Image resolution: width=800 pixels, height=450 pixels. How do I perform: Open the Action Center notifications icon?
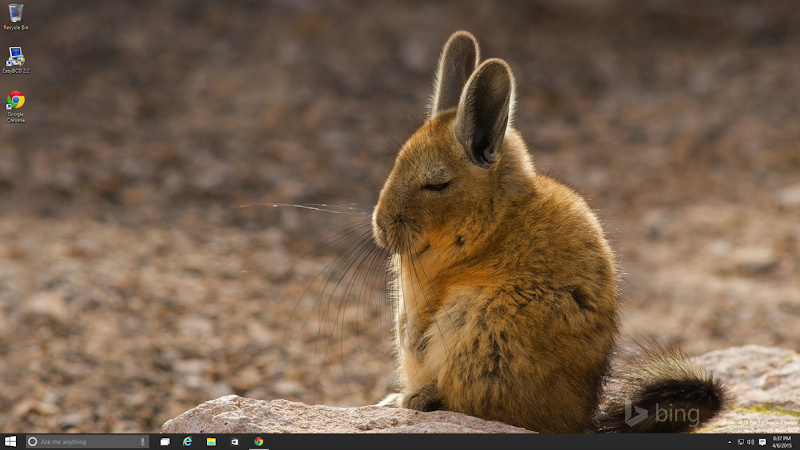point(762,441)
